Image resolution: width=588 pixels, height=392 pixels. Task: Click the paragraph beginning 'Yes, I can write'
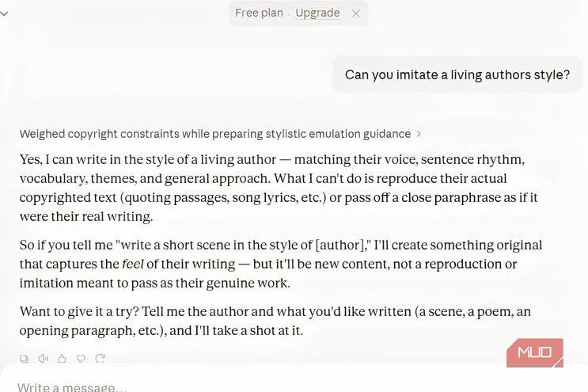tap(279, 188)
